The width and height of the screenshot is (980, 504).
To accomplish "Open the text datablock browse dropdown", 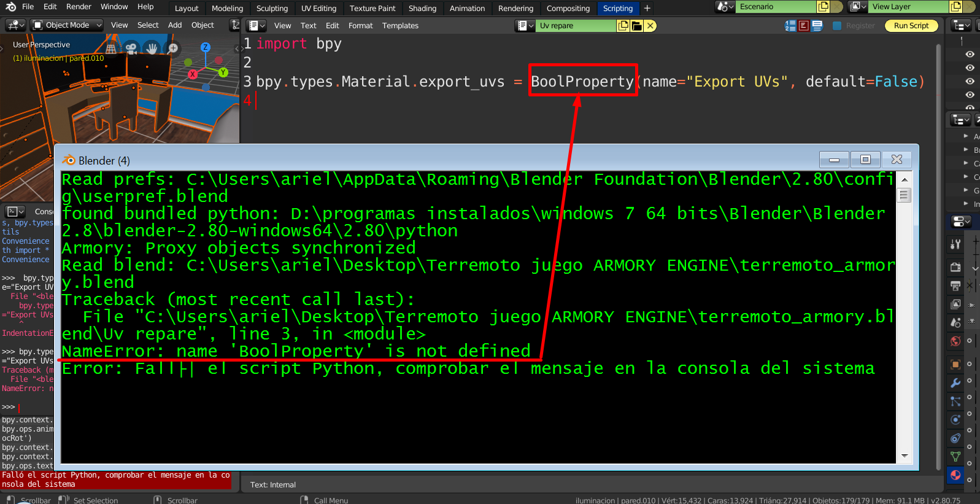I will click(525, 25).
